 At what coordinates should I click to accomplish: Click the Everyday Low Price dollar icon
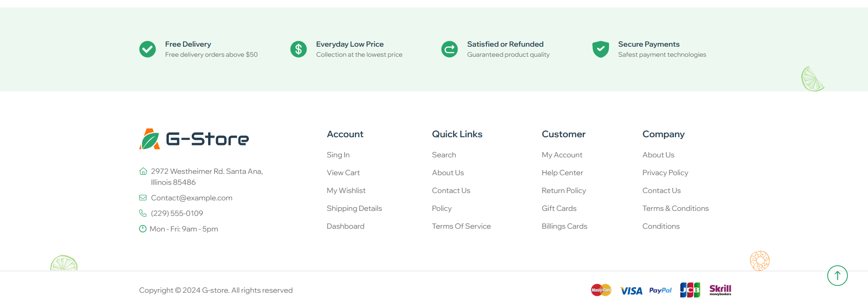[298, 49]
